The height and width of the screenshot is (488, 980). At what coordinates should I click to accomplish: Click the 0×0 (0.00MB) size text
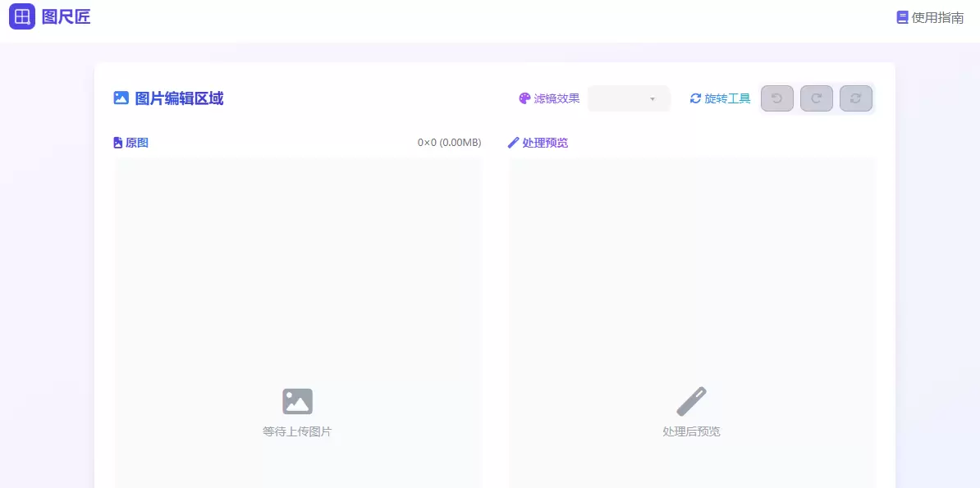pos(447,141)
